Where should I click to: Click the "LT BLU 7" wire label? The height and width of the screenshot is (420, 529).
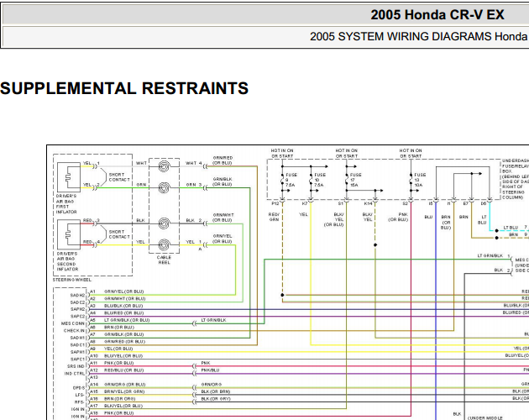pos(516,227)
